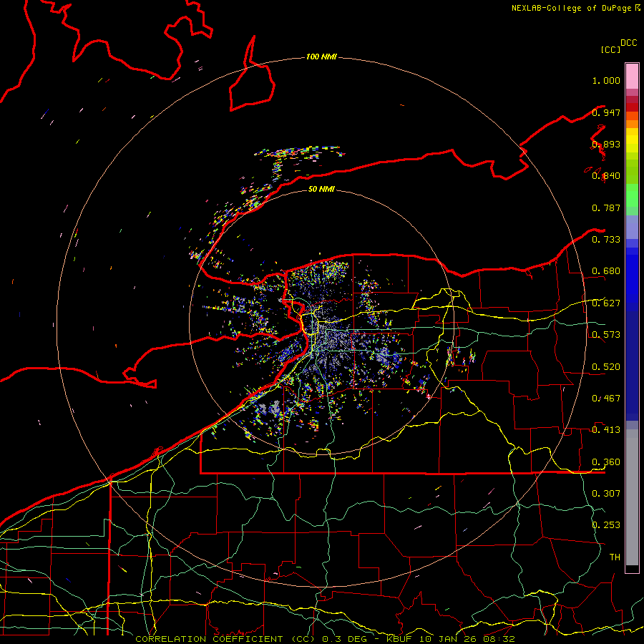Click the 0.840 scale value
The width and height of the screenshot is (644, 644).
pyautogui.click(x=606, y=176)
